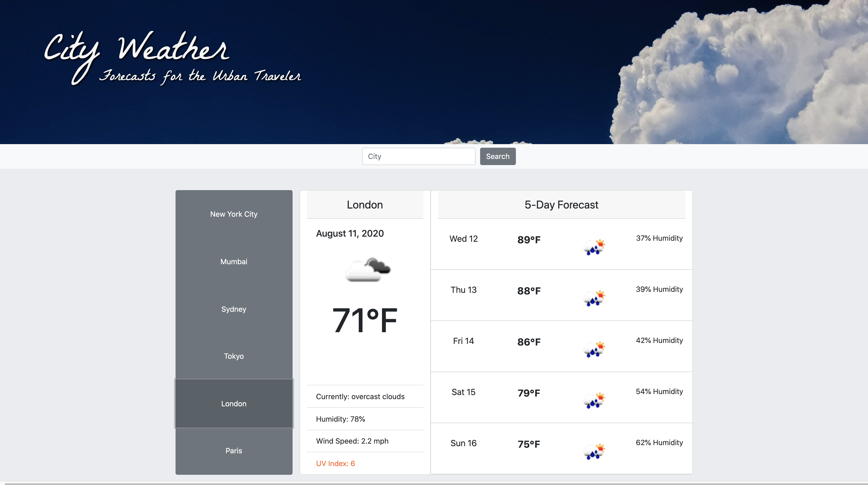Viewport: 868px width, 485px height.
Task: Click the Search button
Action: [x=498, y=156]
